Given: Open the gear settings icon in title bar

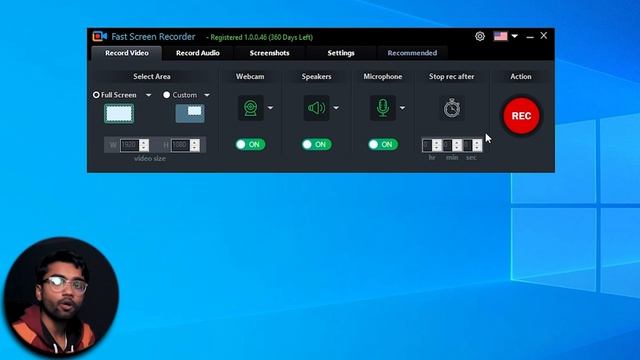Looking at the screenshot, I should (480, 36).
